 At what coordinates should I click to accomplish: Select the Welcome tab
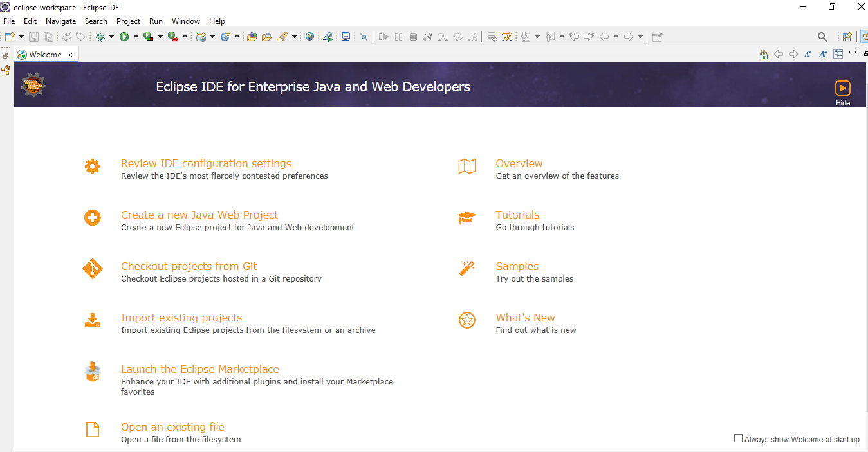tap(45, 55)
